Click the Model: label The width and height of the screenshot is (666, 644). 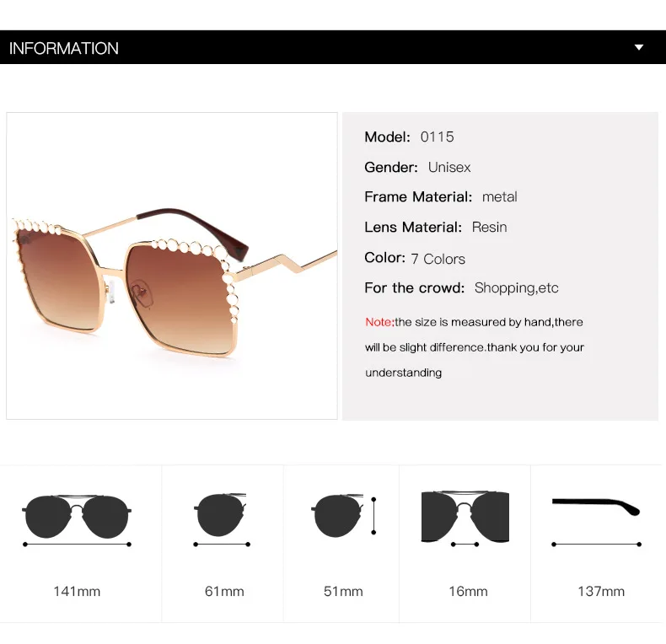coord(387,137)
